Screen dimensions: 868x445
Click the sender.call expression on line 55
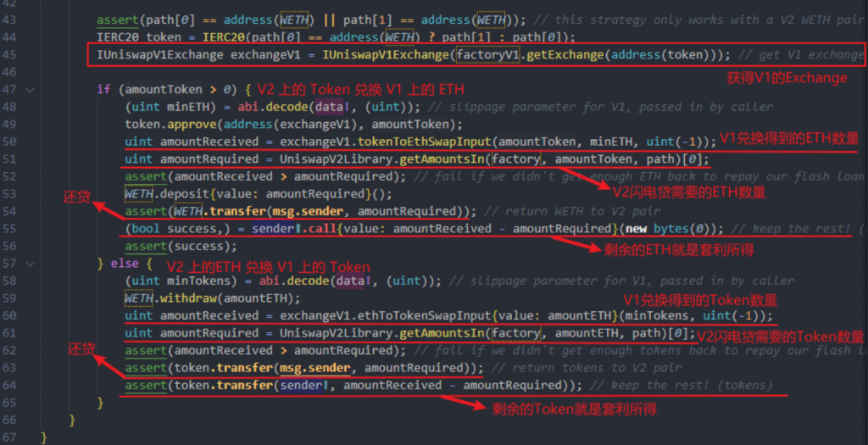tap(294, 229)
